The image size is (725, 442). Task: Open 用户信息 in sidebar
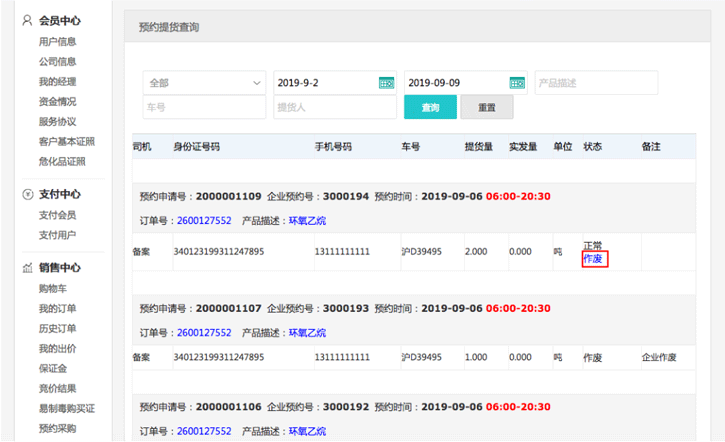click(x=57, y=42)
